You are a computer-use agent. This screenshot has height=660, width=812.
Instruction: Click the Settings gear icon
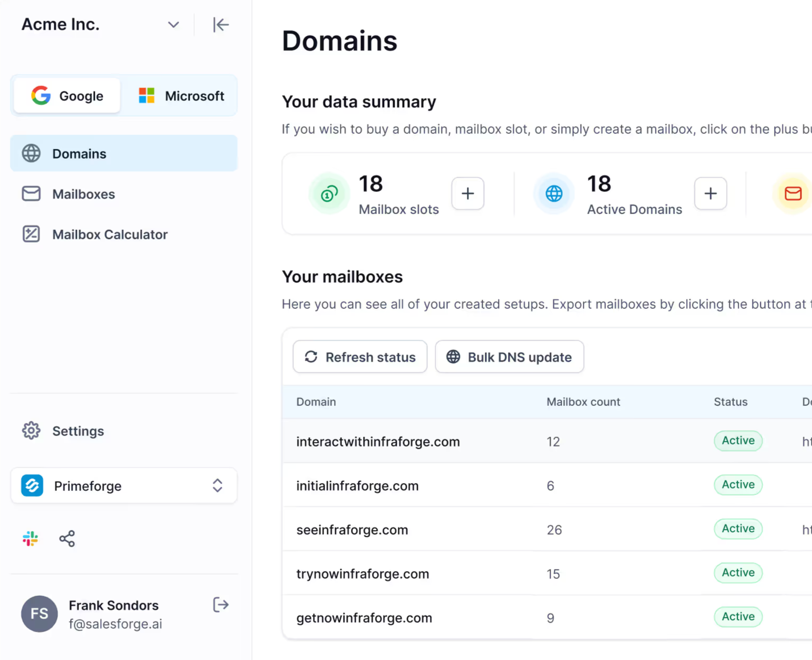tap(31, 431)
